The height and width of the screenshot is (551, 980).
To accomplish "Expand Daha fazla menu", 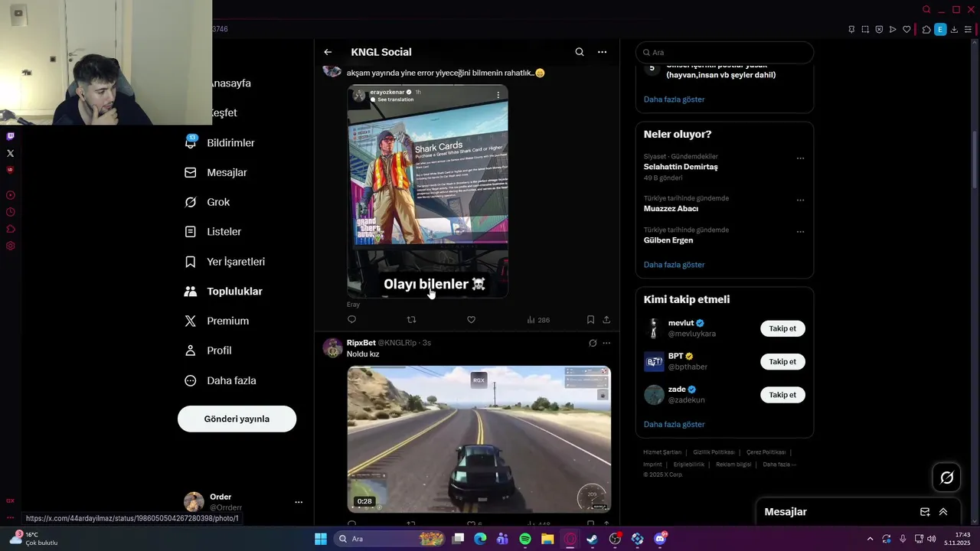I will (220, 380).
